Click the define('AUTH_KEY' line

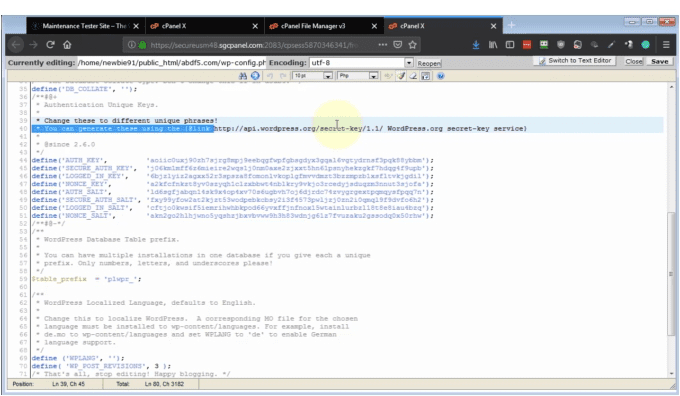[x=232, y=160]
